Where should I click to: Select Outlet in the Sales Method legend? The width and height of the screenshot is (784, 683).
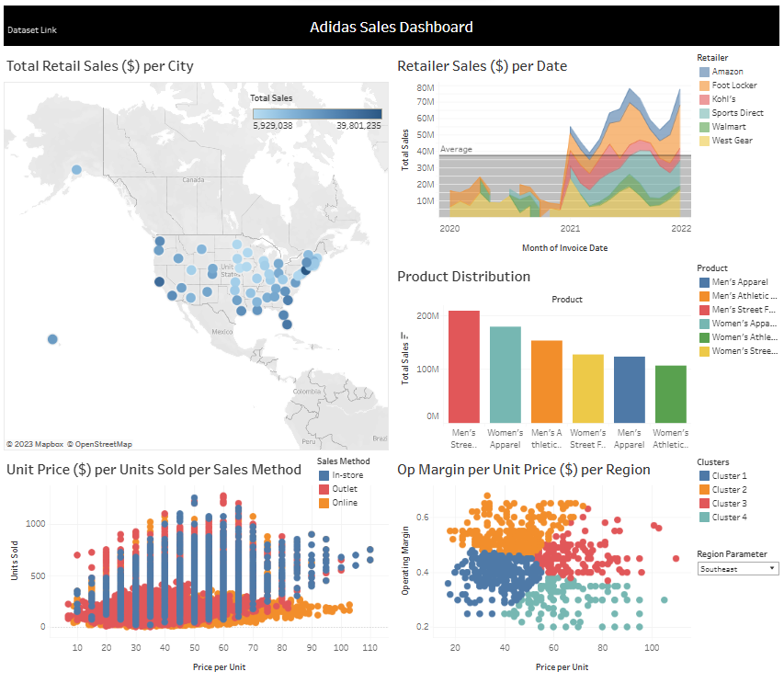tap(324, 489)
